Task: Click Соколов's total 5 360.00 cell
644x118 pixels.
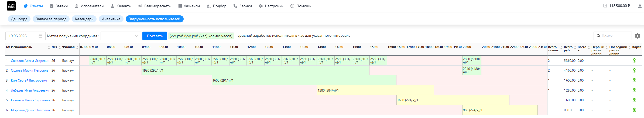Action: [570, 61]
